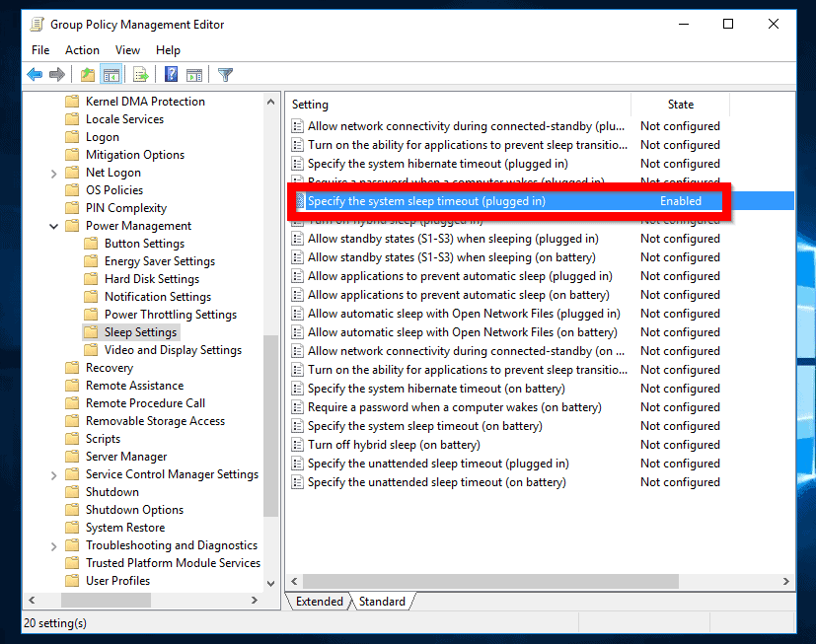Image resolution: width=816 pixels, height=644 pixels.
Task: Expand the Troubleshooting and Diagnostics node
Action: [53, 545]
